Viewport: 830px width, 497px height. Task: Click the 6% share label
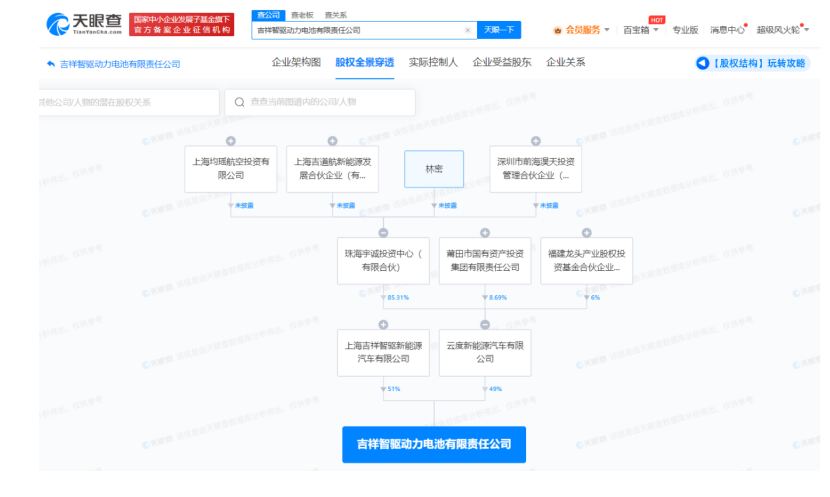(596, 297)
